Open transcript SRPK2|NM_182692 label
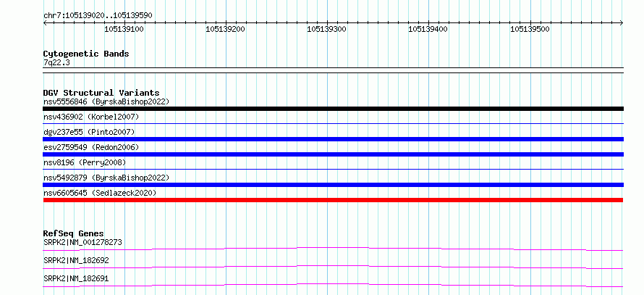Screen dimensions: 644x295 (76, 260)
